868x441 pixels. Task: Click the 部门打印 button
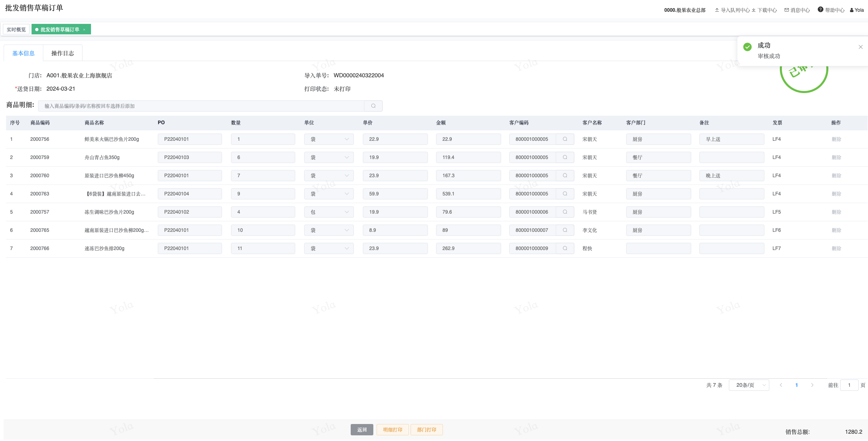pyautogui.click(x=426, y=430)
